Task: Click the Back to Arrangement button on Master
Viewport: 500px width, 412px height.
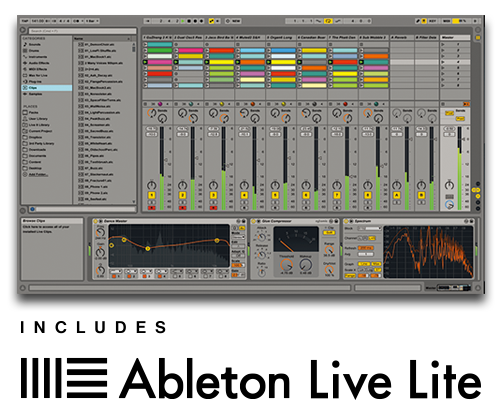Action: pyautogui.click(x=466, y=104)
